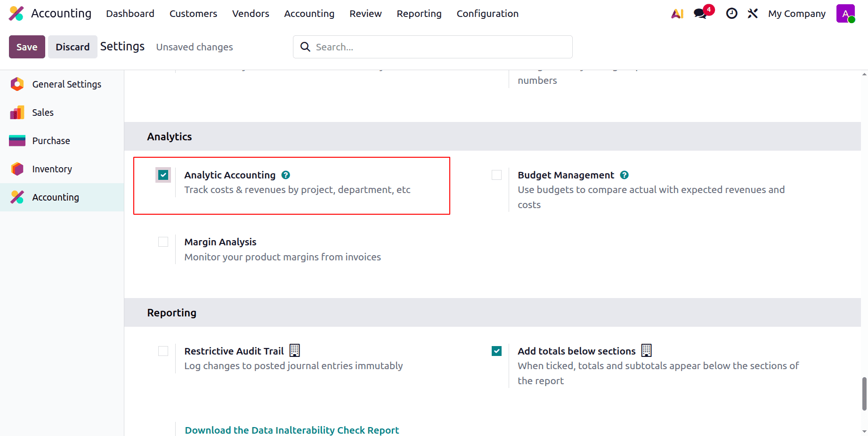Discard the unsaved changes
Screen dimensions: 868x436
tap(73, 47)
